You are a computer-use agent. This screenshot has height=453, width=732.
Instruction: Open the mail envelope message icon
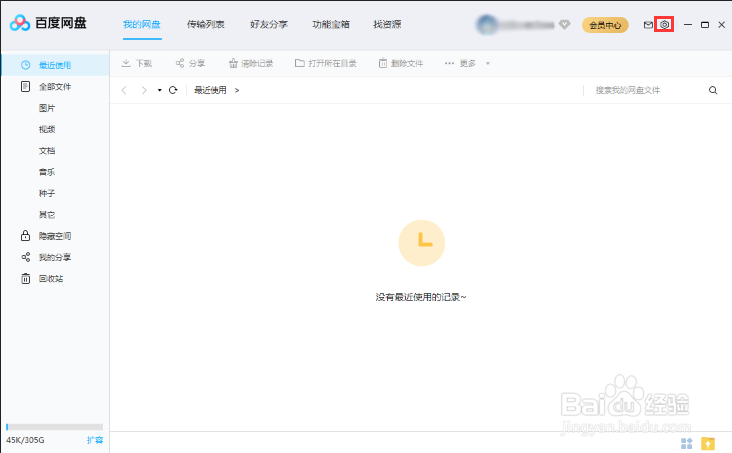tap(648, 25)
